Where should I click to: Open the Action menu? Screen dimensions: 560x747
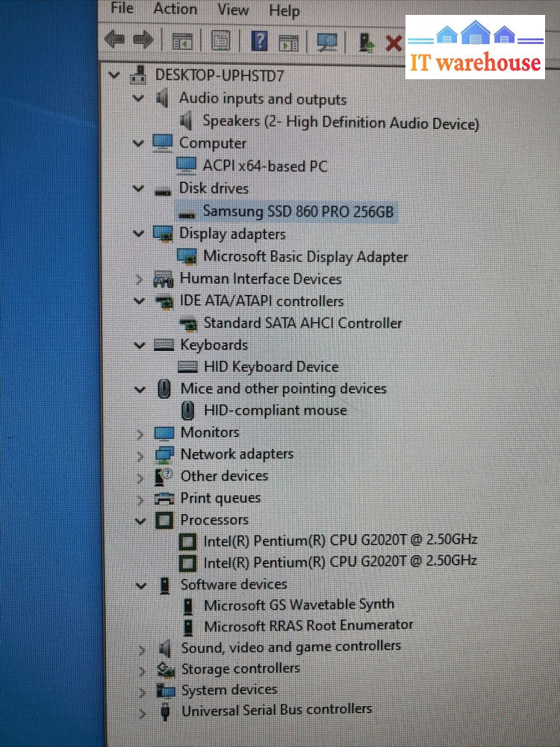175,9
